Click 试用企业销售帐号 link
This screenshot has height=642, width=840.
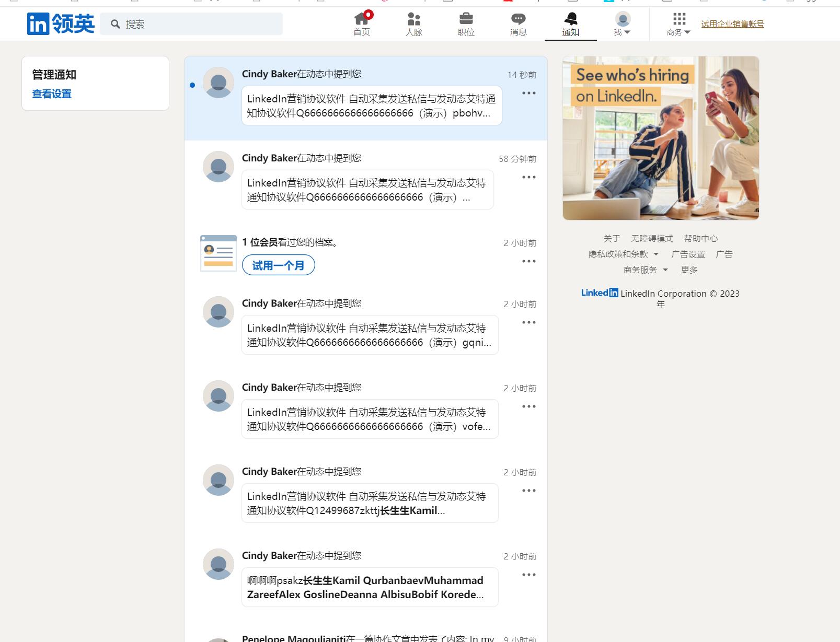[x=732, y=24]
